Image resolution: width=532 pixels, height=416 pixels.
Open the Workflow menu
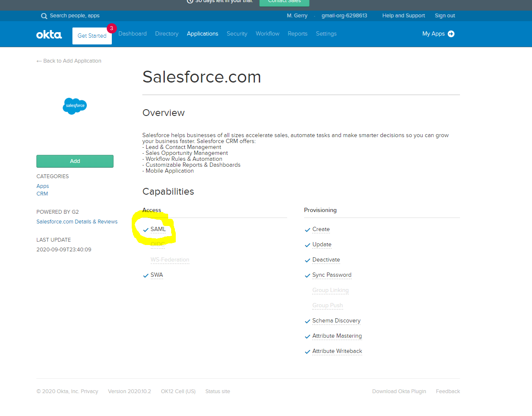pyautogui.click(x=267, y=33)
